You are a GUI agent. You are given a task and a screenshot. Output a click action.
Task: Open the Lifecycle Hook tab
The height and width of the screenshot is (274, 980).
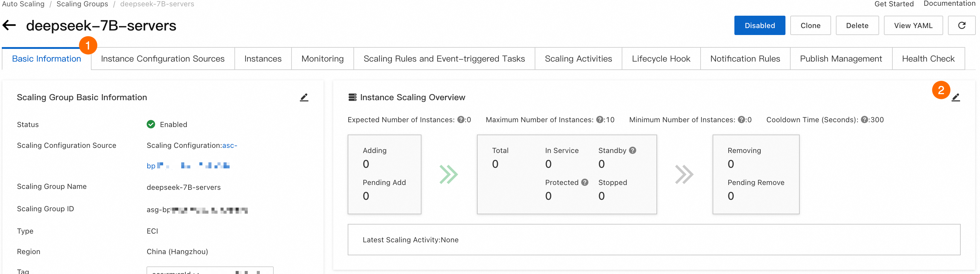661,59
